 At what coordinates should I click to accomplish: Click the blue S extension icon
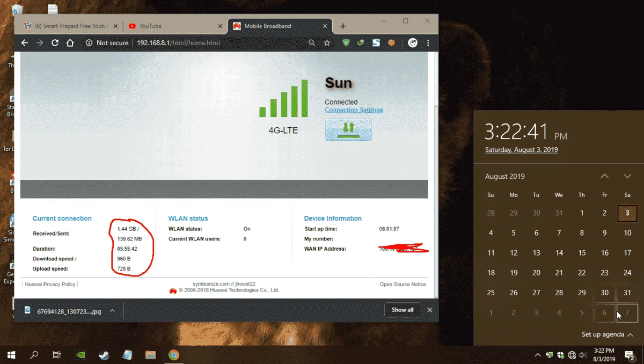pyautogui.click(x=376, y=43)
